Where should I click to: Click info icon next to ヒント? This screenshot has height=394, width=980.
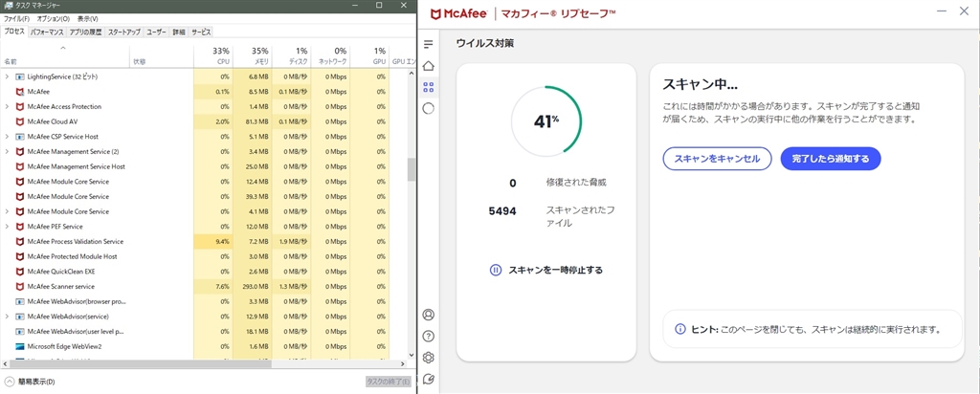[x=680, y=328]
